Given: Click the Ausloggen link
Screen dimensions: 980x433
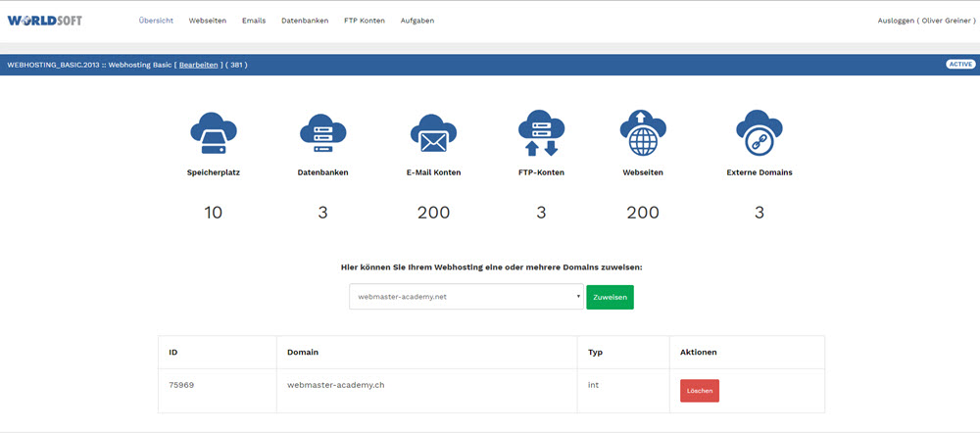Looking at the screenshot, I should (896, 21).
